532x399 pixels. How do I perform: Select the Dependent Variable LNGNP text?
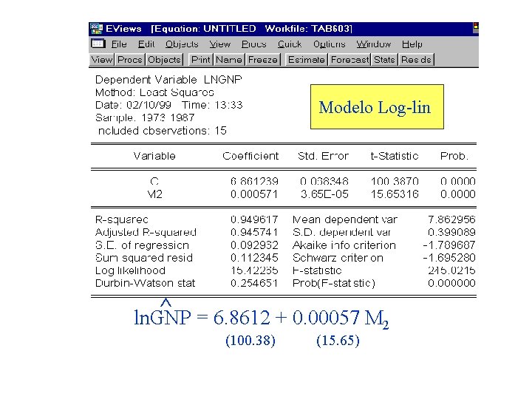coord(168,80)
